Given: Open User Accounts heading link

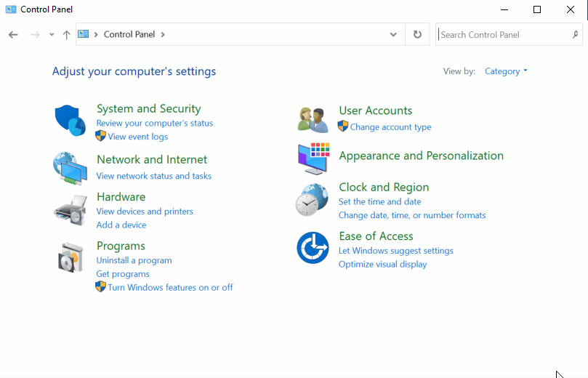Looking at the screenshot, I should [375, 110].
